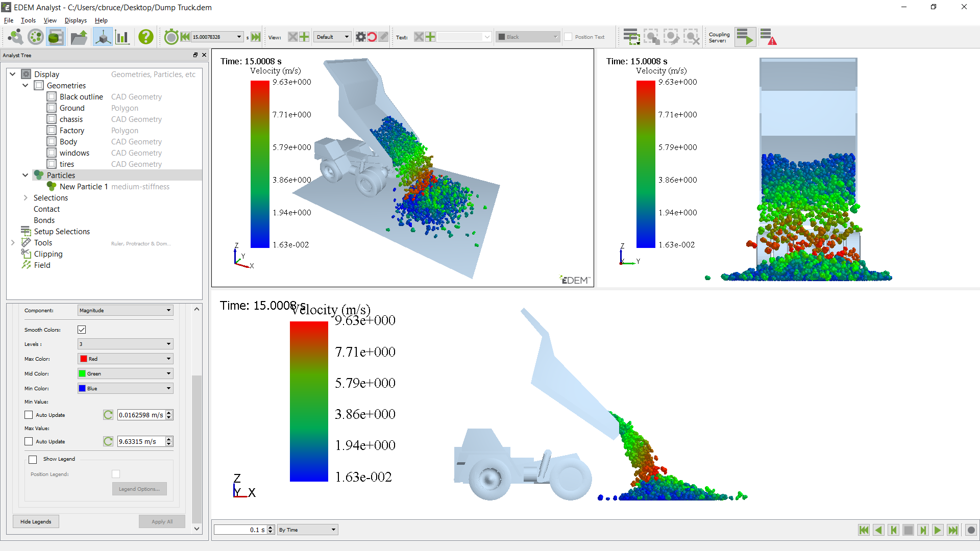Jump to last time step in toolbar

[256, 37]
